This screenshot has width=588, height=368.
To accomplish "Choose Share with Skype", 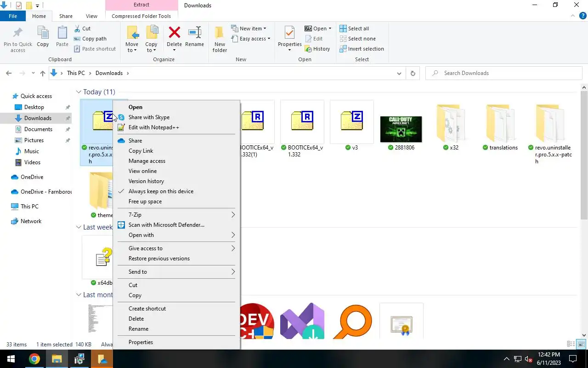I will [176, 117].
